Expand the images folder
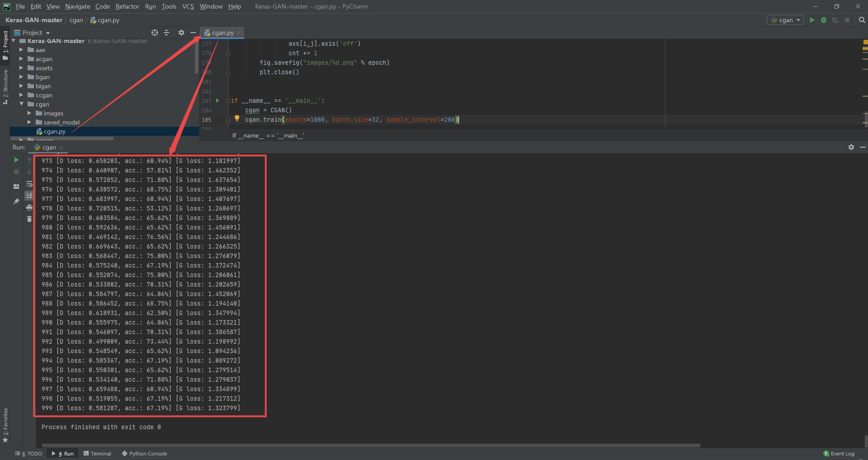The height and width of the screenshot is (460, 868). pyautogui.click(x=29, y=113)
